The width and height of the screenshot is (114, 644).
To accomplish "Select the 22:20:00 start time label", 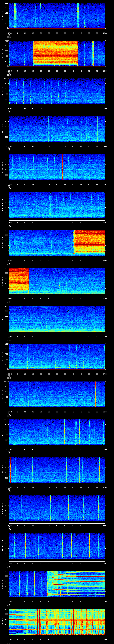I will click(9, 147).
